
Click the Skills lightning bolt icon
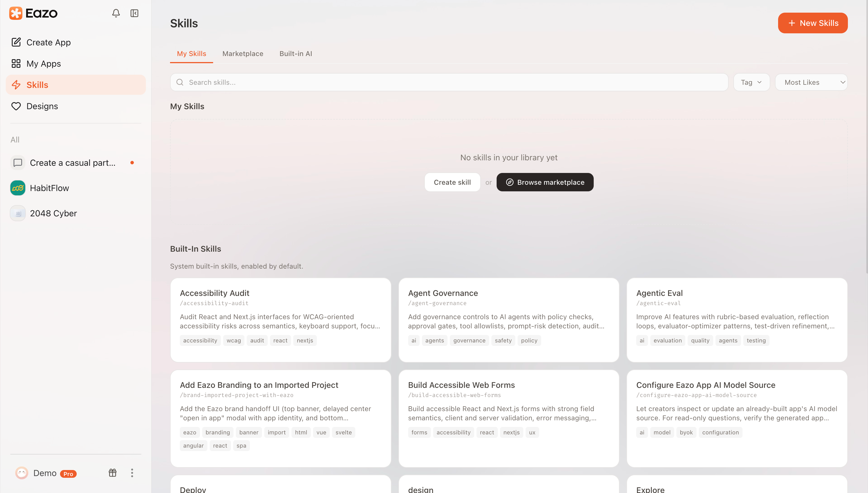[x=16, y=85]
